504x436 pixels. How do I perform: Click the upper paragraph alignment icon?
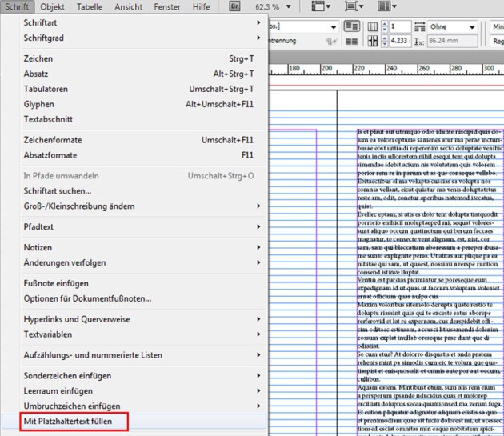[x=350, y=26]
